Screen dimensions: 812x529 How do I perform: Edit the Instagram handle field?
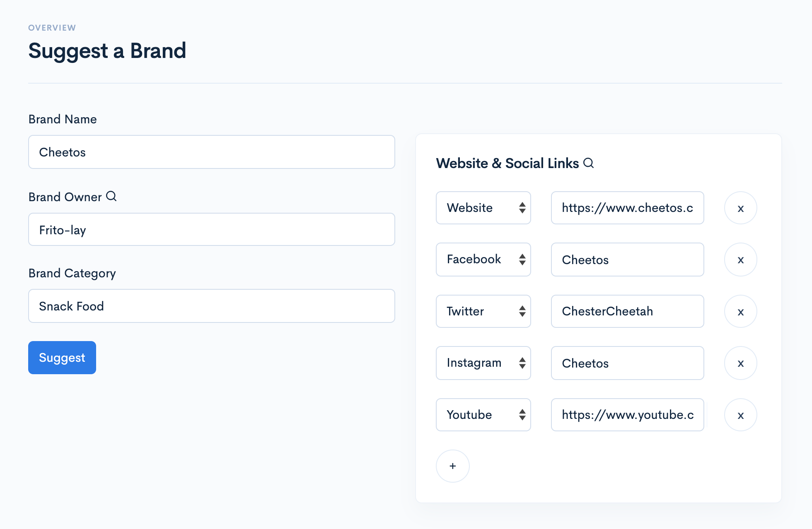click(628, 363)
